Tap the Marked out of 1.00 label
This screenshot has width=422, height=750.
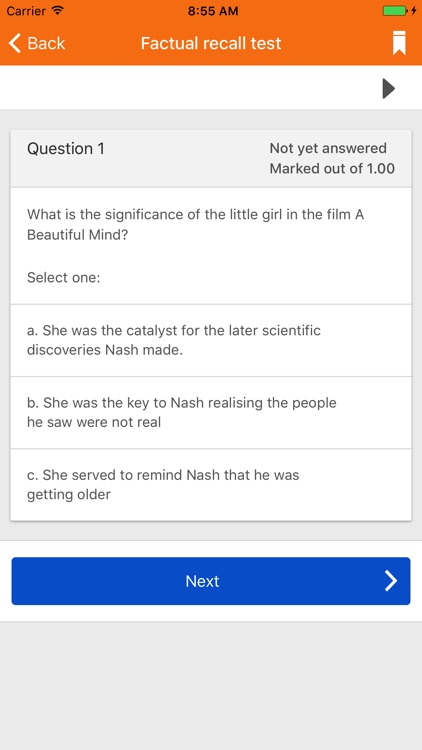tap(332, 168)
